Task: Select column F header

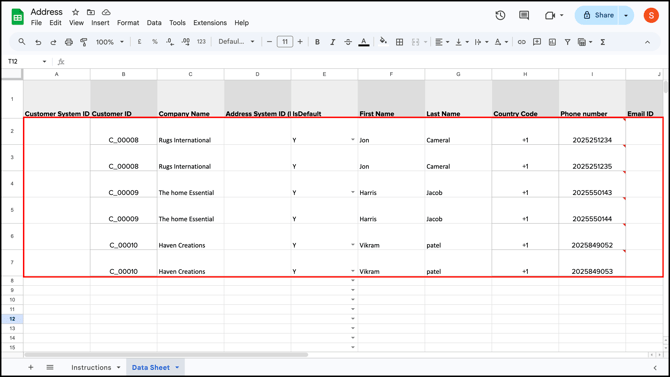Action: [391, 74]
